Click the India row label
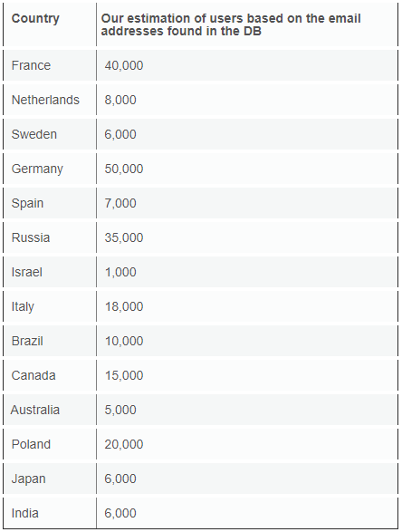Screen dimensions: 402x532 point(25,513)
